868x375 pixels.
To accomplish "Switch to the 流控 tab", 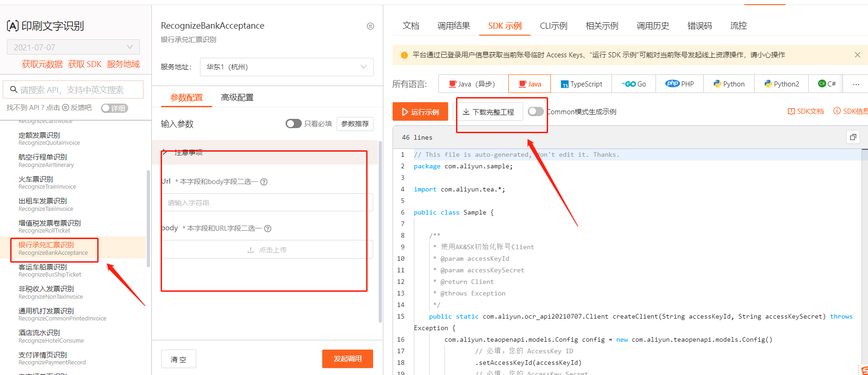I will tap(738, 26).
